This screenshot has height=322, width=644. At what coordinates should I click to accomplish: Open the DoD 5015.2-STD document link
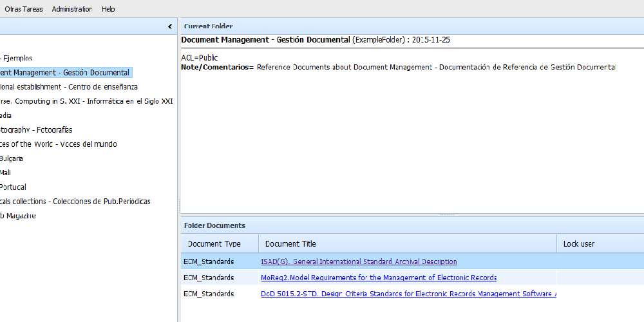tap(408, 294)
